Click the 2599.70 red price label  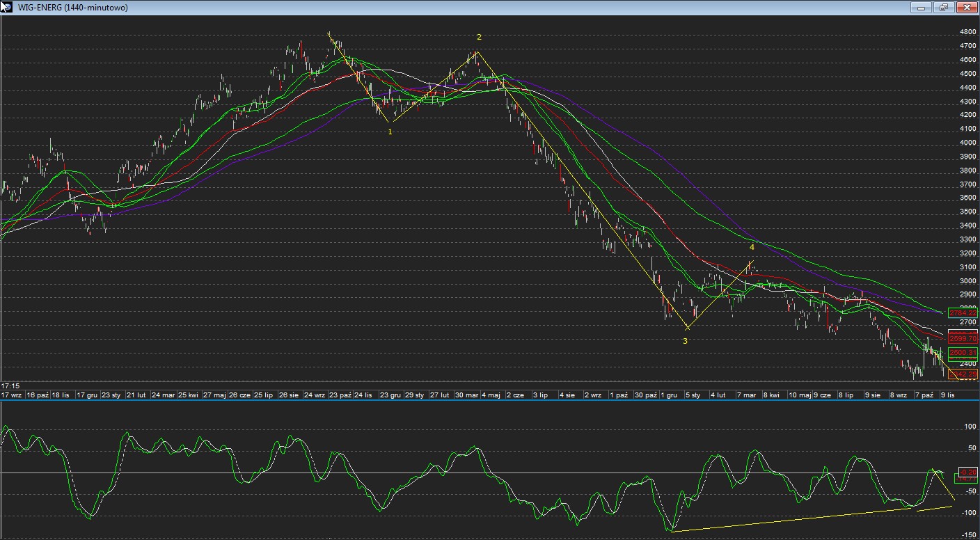click(963, 339)
